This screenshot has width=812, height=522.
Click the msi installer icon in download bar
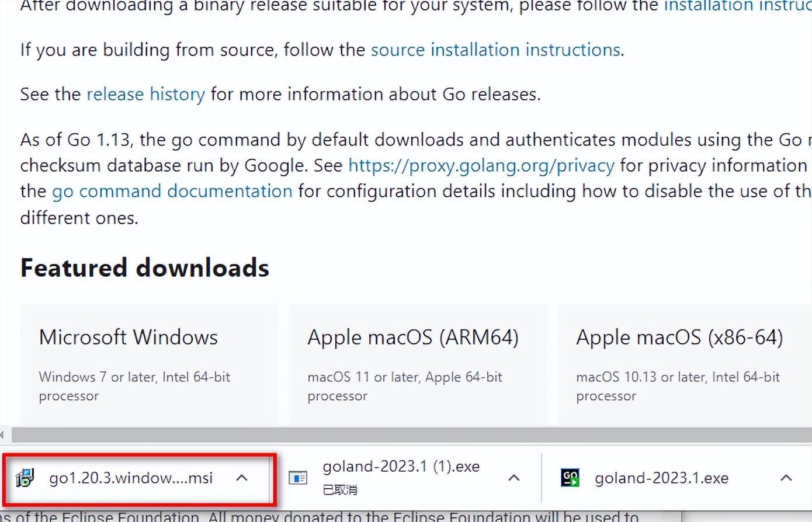(25, 478)
